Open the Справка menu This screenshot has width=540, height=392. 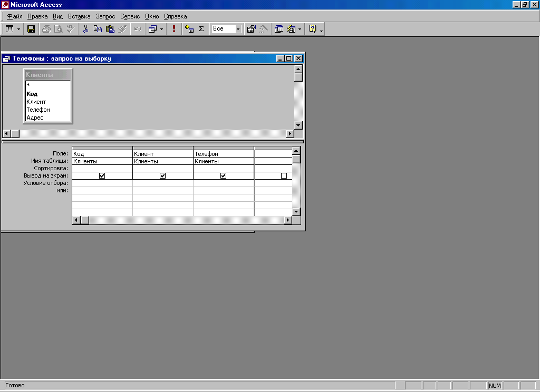pyautogui.click(x=175, y=16)
